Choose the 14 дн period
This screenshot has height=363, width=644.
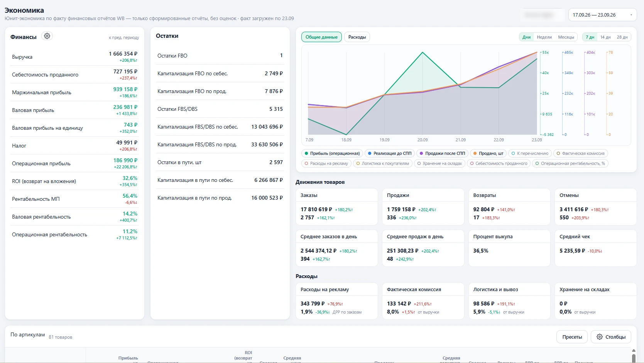point(605,37)
